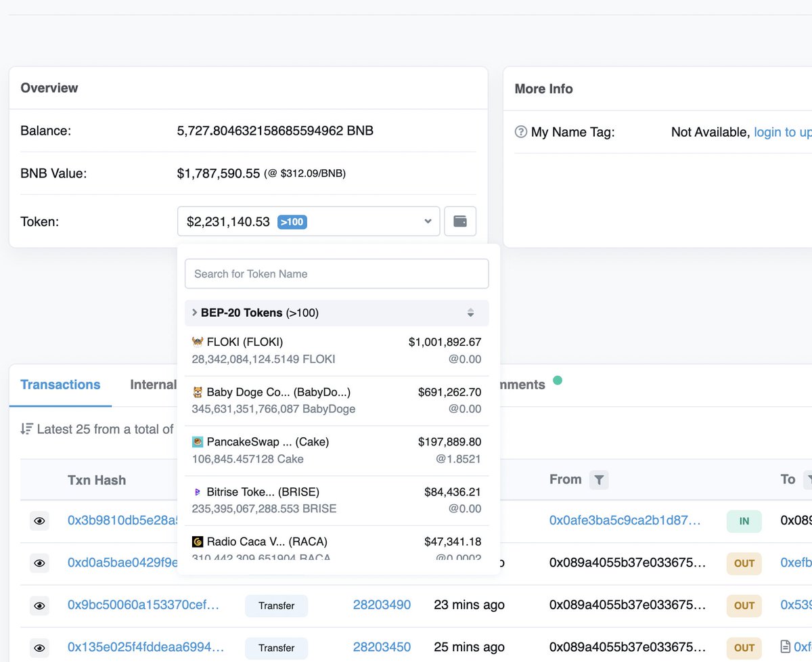812x662 pixels.
Task: Click the Transfer method badge in block 28203450 row
Action: click(x=276, y=648)
